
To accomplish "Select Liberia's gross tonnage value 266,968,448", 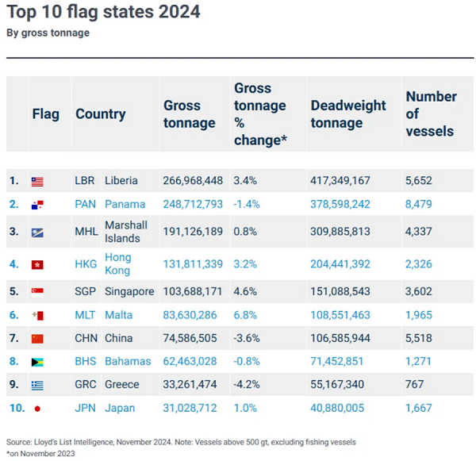I will 193,181.
